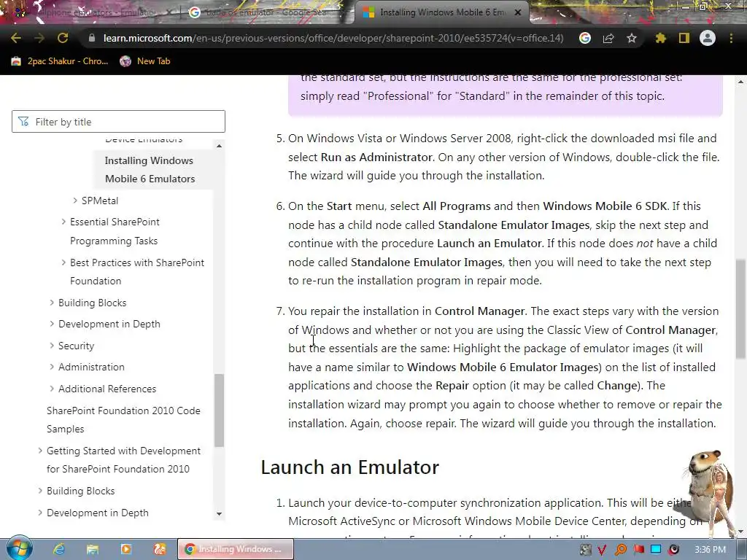Click the taskbar clock 3:36 PM
Image resolution: width=747 pixels, height=560 pixels.
pyautogui.click(x=711, y=550)
